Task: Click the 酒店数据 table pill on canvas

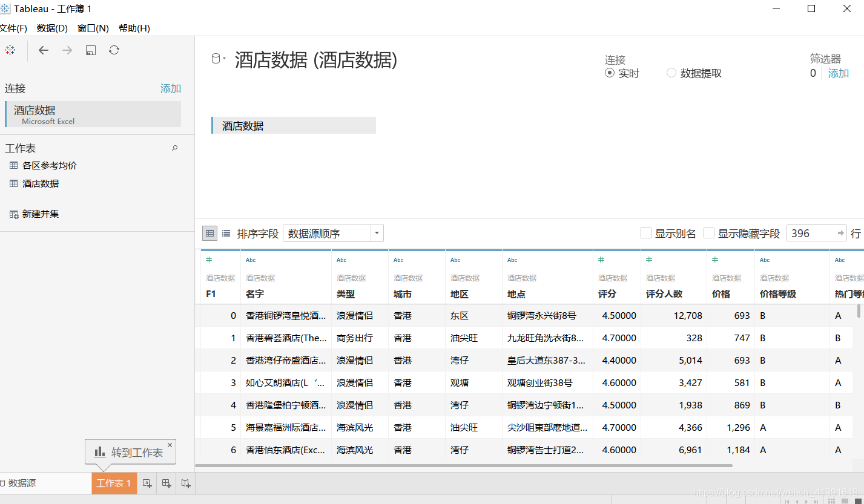Action: [294, 125]
